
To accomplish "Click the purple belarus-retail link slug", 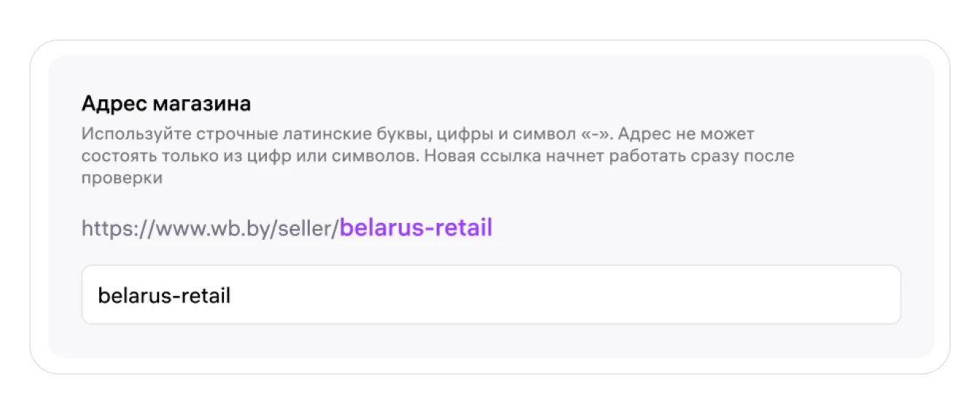I will [x=416, y=228].
